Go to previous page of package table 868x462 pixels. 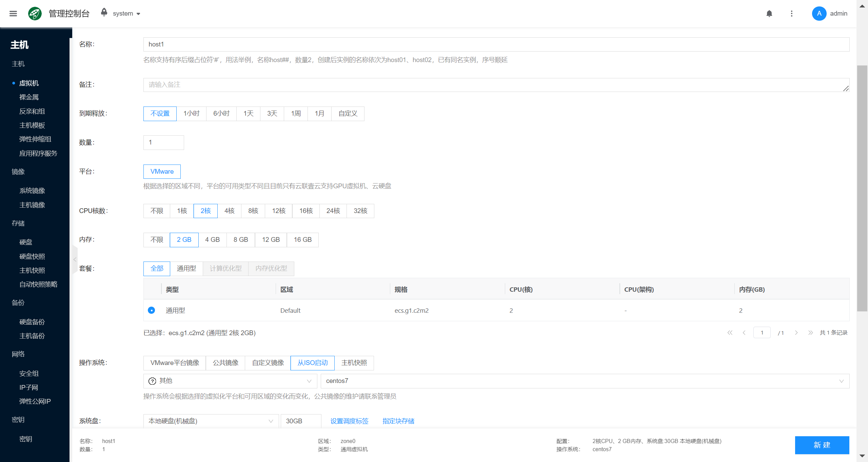744,333
